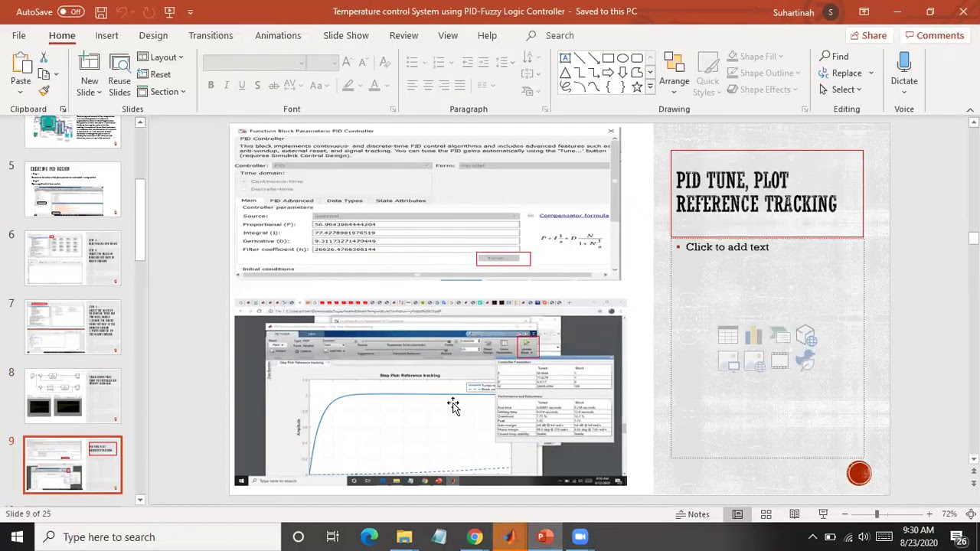Click the Save icon in title bar
This screenshot has width=980, height=551.
(x=101, y=11)
